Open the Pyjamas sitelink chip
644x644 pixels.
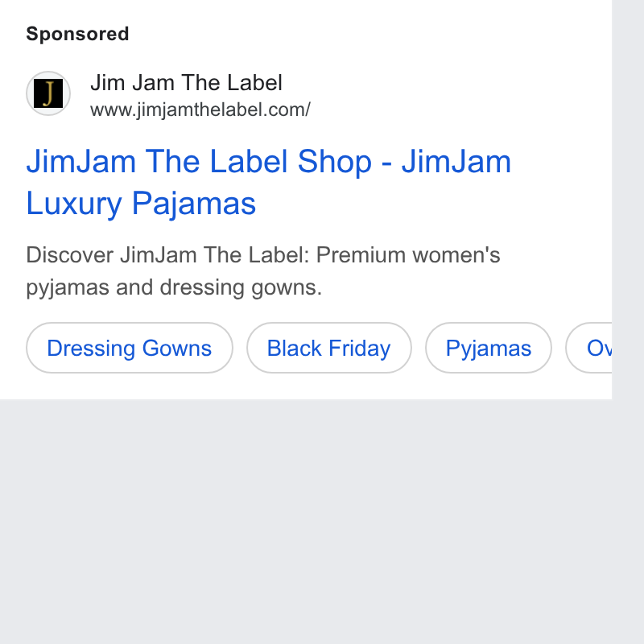489,348
